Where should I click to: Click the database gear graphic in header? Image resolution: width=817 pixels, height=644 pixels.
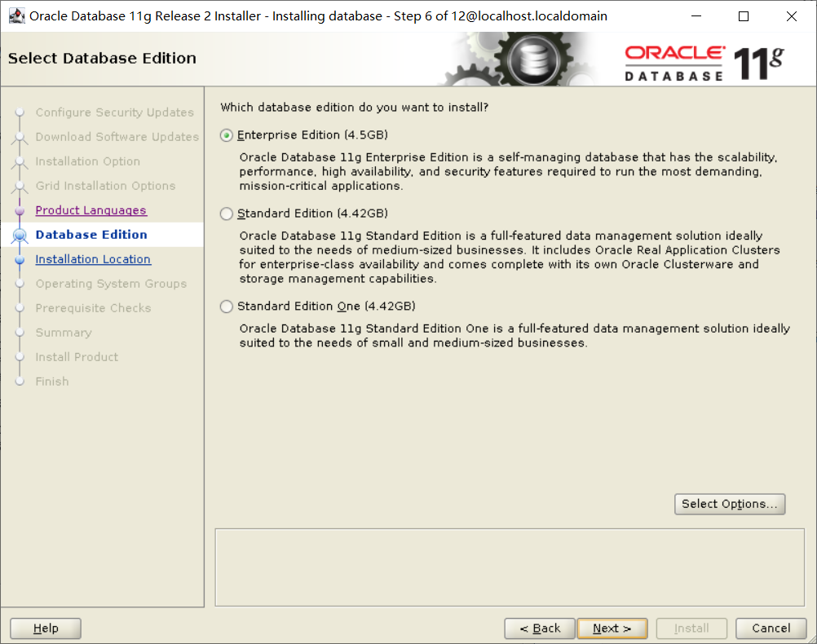click(x=534, y=60)
